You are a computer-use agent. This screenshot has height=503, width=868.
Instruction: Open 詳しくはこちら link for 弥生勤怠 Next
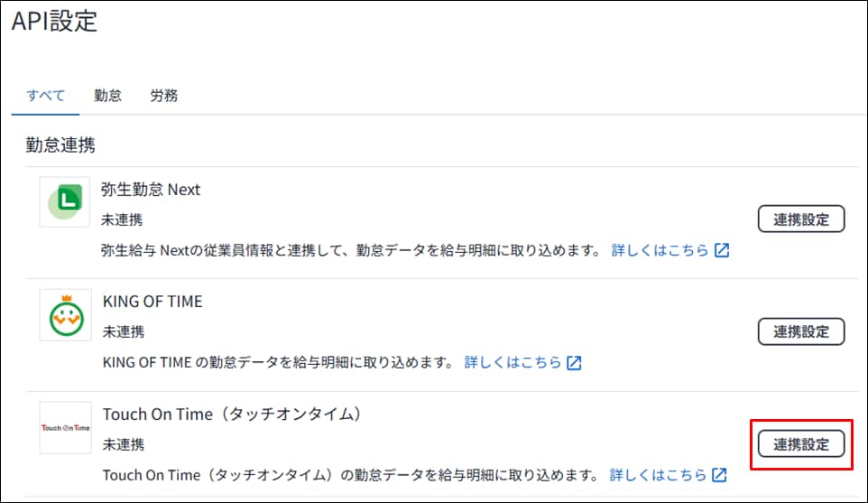[x=660, y=250]
